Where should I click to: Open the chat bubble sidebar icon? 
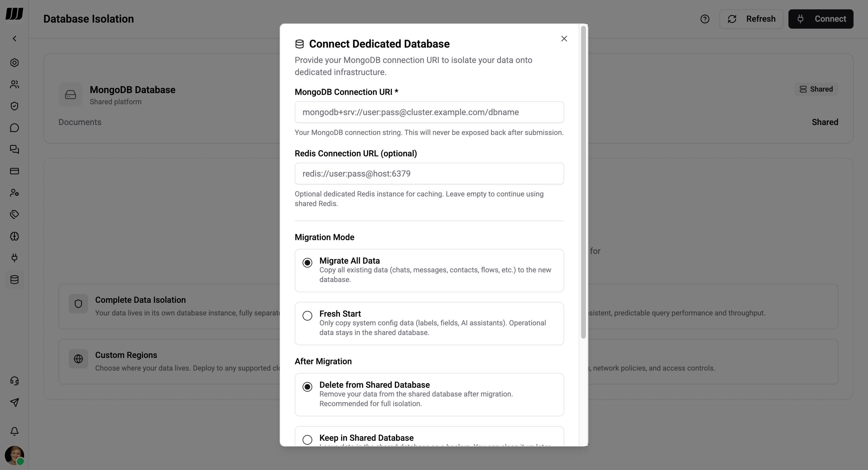[14, 128]
